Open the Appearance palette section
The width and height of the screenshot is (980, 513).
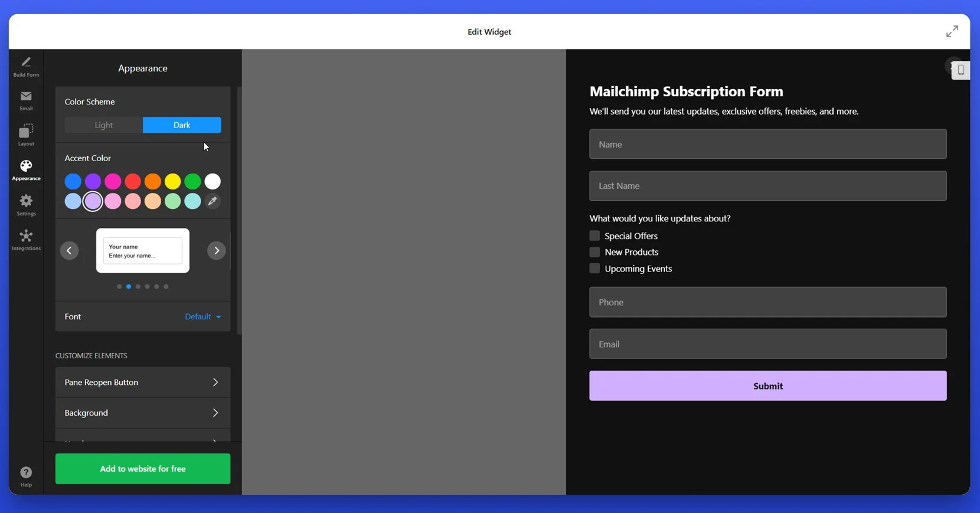[26, 170]
